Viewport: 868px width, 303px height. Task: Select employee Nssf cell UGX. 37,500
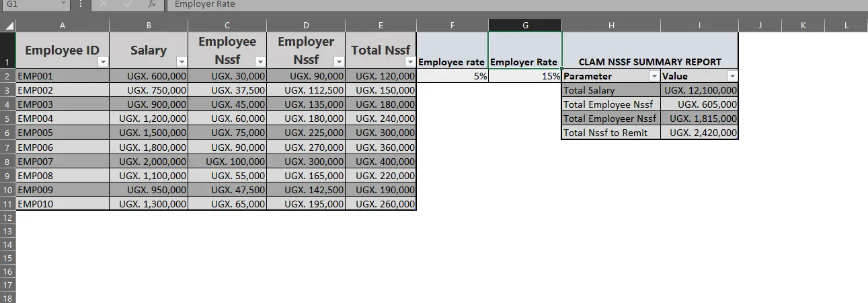(227, 90)
